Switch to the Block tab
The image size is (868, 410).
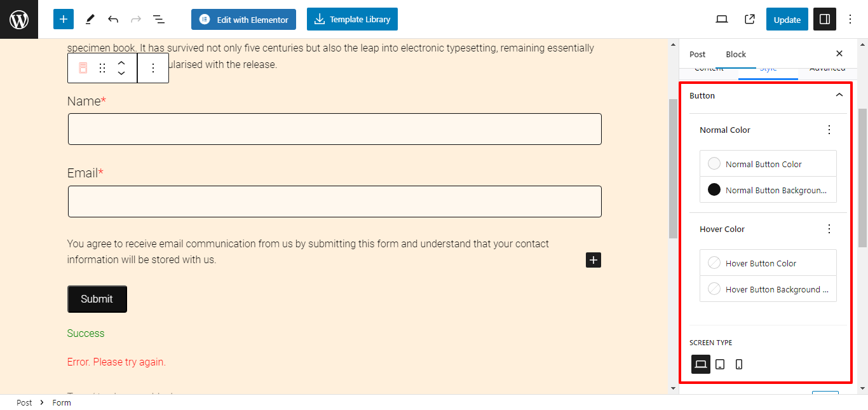pos(736,54)
